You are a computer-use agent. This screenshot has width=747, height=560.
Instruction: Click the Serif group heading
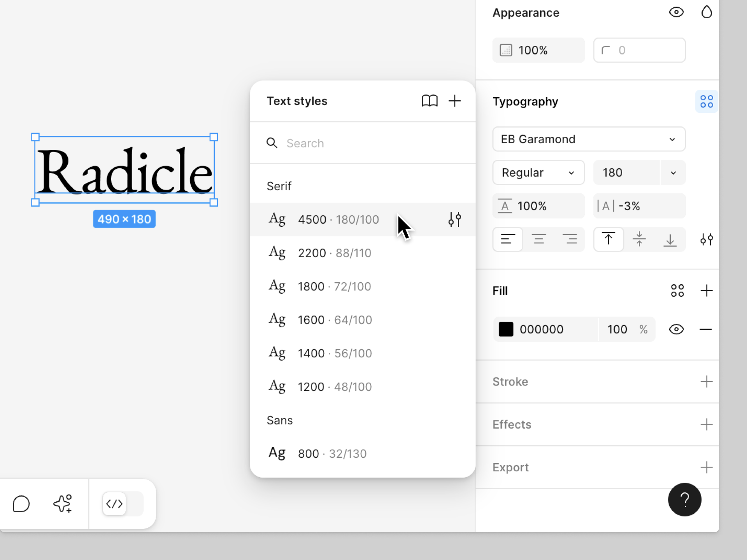(x=279, y=186)
